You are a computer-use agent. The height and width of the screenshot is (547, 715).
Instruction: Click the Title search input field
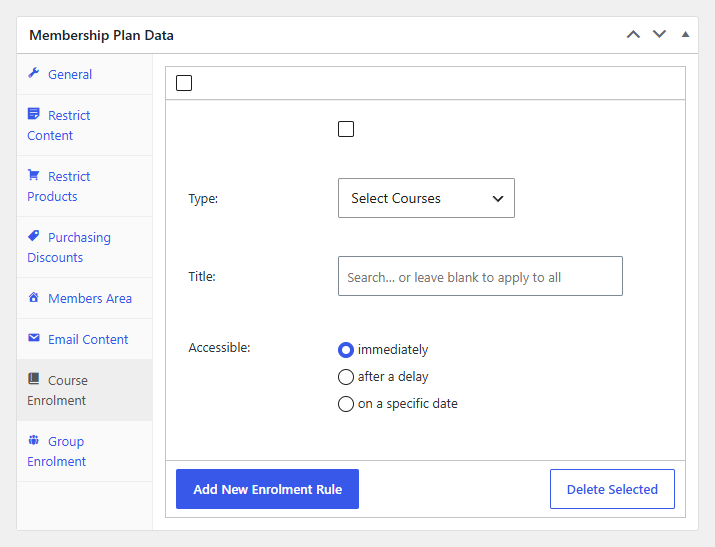[x=480, y=276]
